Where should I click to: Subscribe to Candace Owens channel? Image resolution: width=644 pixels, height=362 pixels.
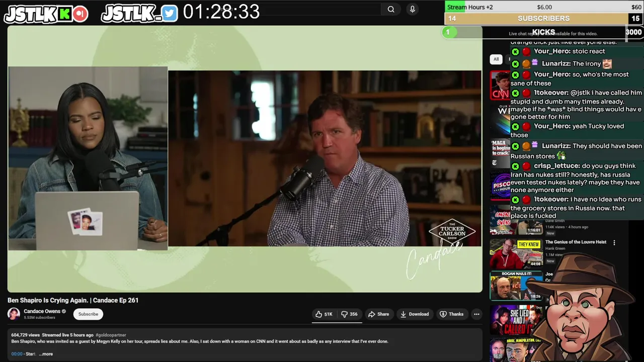[88, 314]
